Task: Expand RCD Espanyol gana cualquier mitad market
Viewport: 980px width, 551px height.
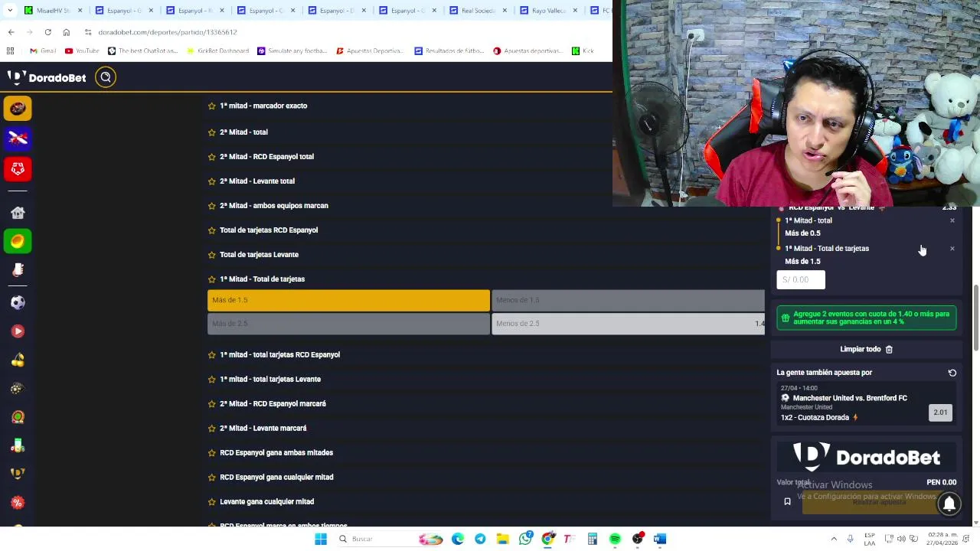Action: tap(486, 478)
